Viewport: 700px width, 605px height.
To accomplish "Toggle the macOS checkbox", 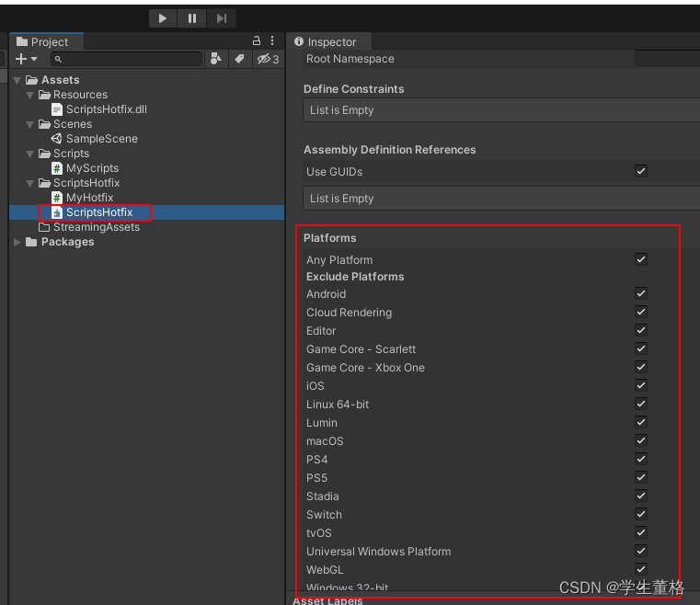I will click(x=641, y=440).
